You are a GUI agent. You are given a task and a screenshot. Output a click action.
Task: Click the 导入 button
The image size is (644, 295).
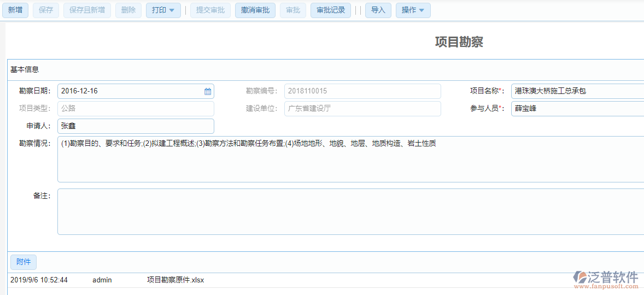click(x=378, y=10)
